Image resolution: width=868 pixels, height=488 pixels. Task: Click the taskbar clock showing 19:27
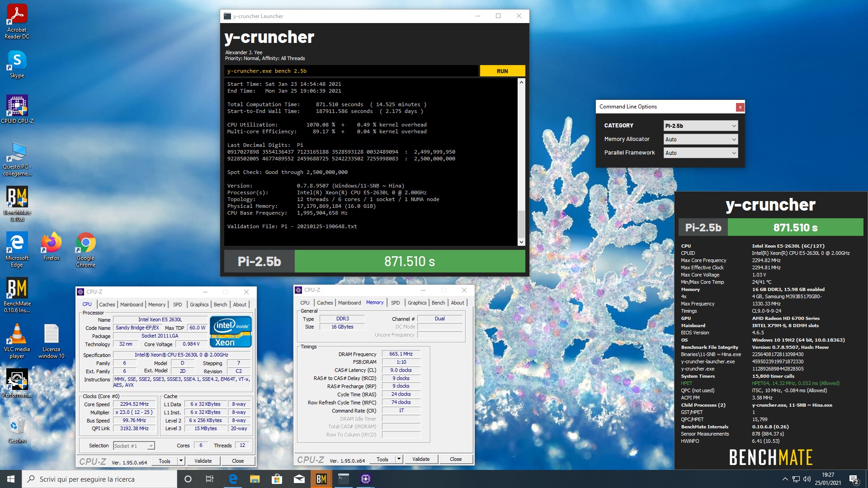pyautogui.click(x=828, y=479)
